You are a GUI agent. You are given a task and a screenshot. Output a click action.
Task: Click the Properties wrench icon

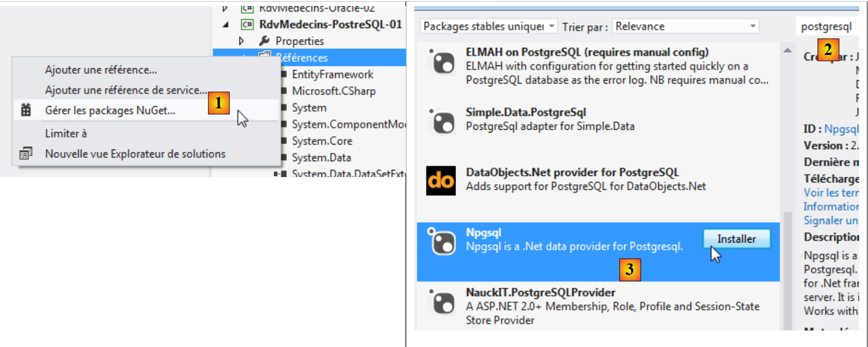click(264, 41)
